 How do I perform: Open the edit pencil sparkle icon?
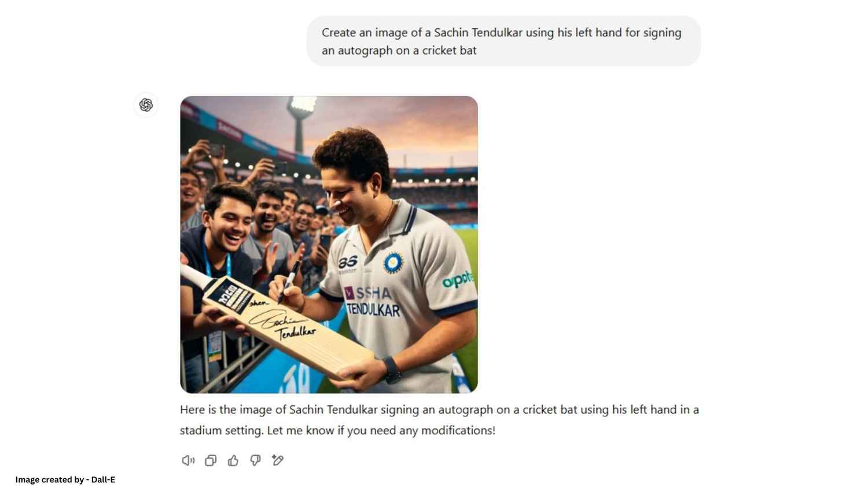(278, 460)
